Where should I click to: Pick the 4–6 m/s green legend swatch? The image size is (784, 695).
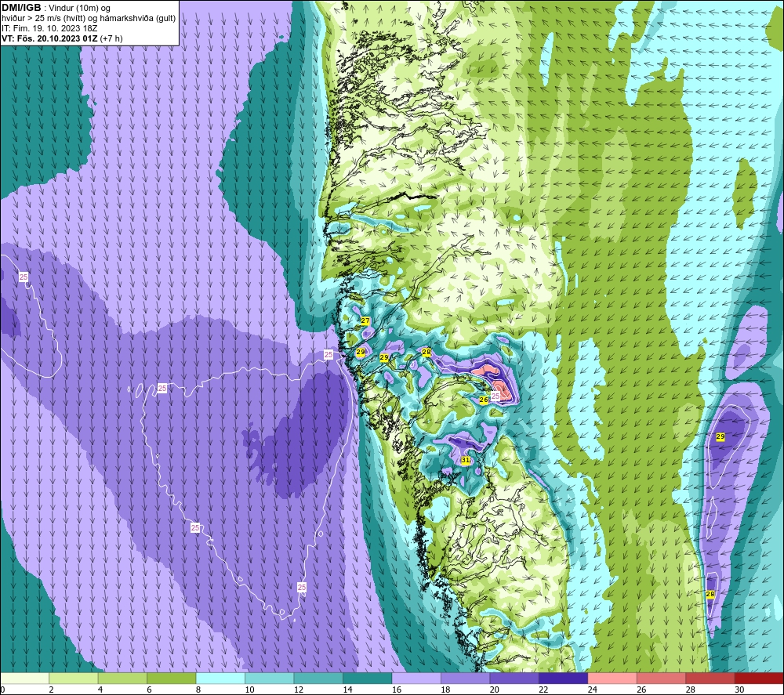(x=122, y=678)
